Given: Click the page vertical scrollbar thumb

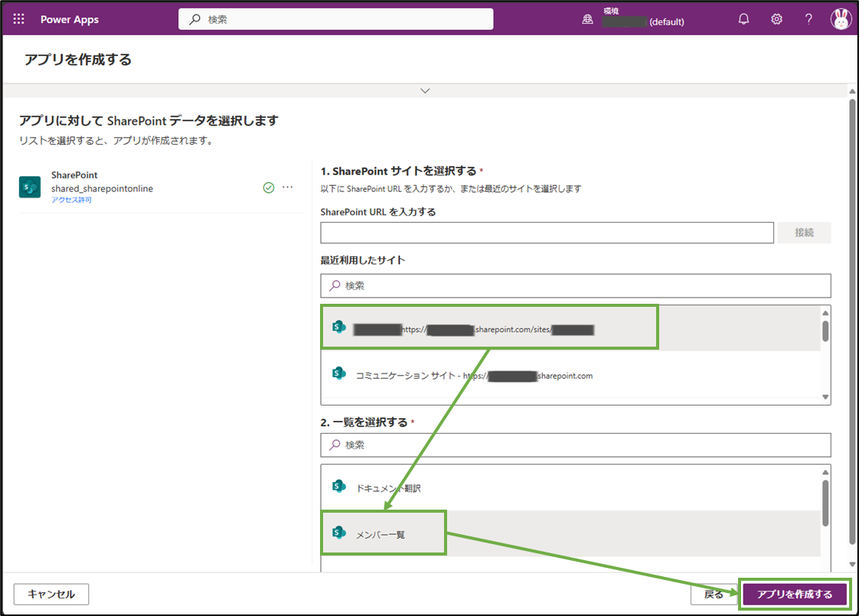Looking at the screenshot, I should point(852,323).
